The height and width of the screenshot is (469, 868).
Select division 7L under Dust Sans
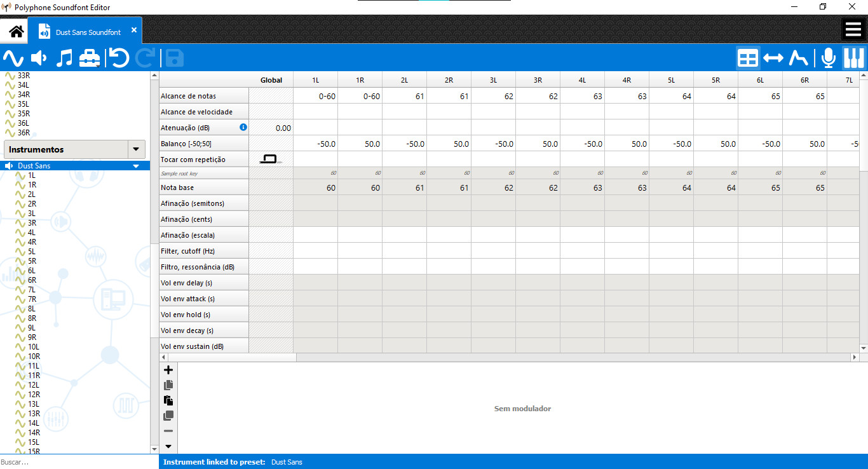click(32, 290)
